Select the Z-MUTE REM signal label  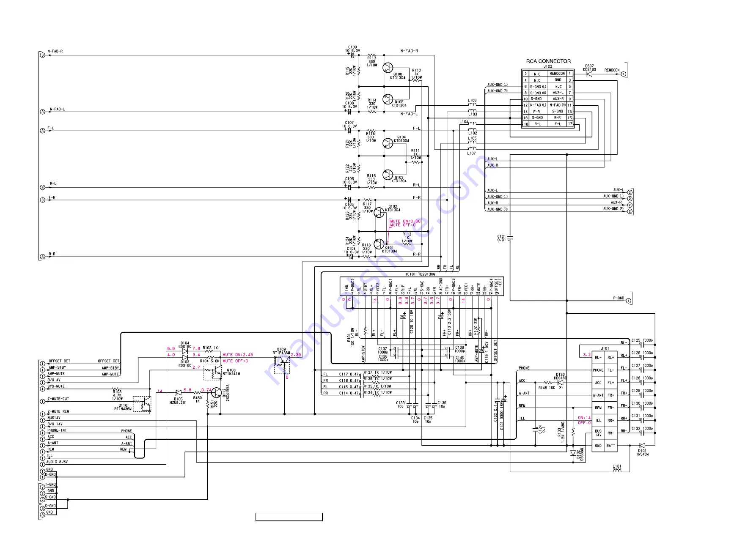[x=58, y=411]
